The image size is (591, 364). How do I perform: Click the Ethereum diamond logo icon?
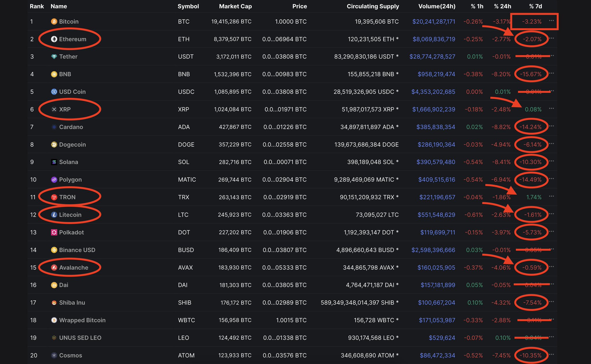click(x=54, y=39)
